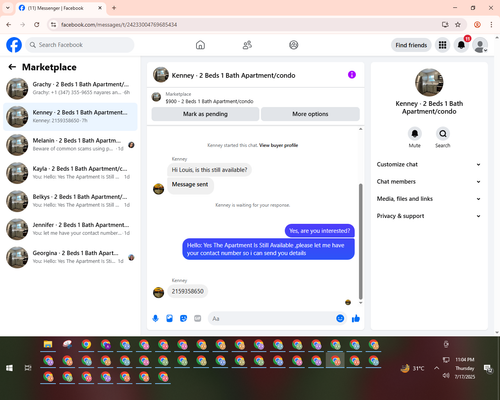
Task: Go back using the Marketplace arrow
Action: coord(12,67)
